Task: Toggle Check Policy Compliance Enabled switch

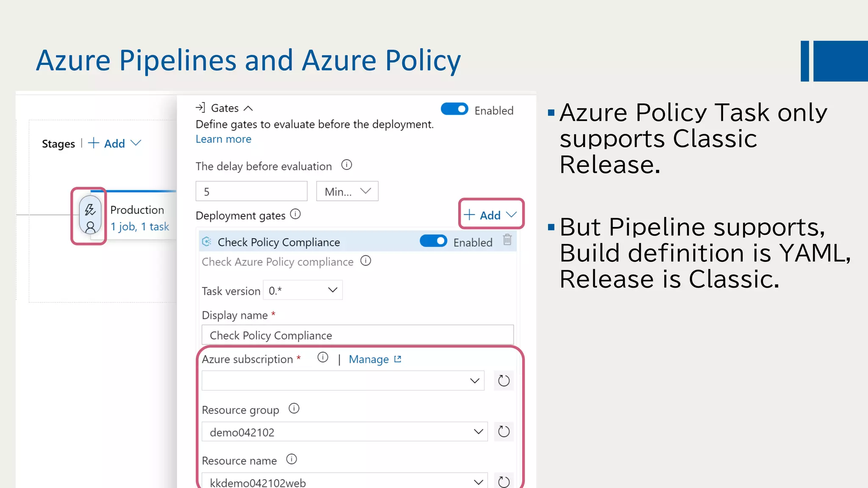Action: [433, 241]
